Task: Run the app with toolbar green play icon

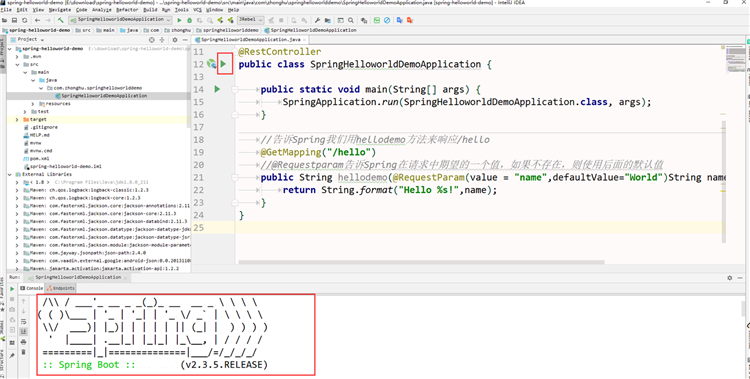Action: click(x=179, y=20)
